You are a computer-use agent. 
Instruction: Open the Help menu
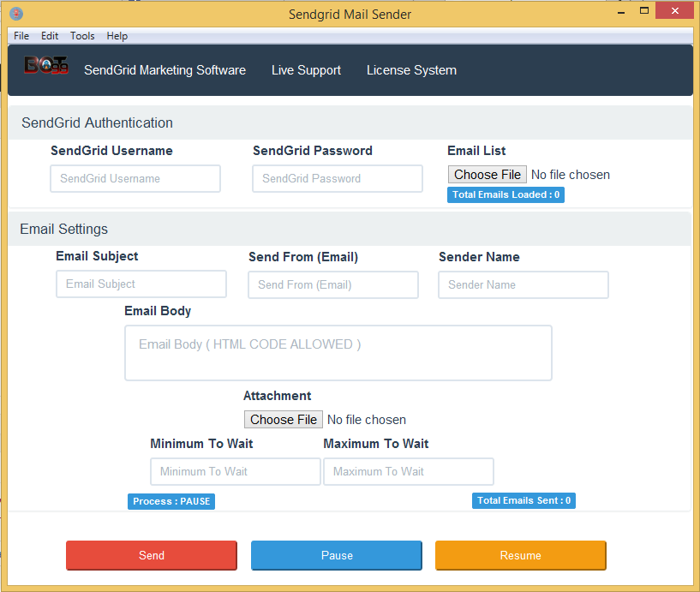point(117,36)
